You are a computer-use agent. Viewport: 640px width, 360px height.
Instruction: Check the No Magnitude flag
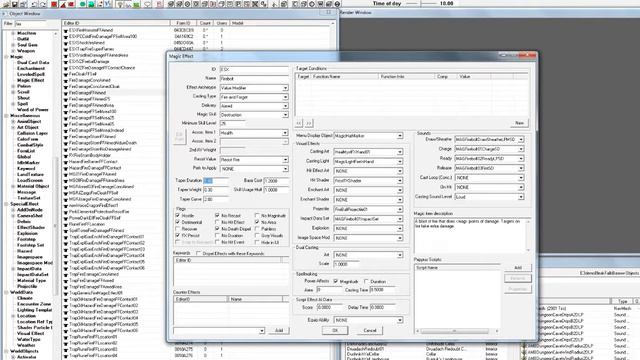click(257, 216)
